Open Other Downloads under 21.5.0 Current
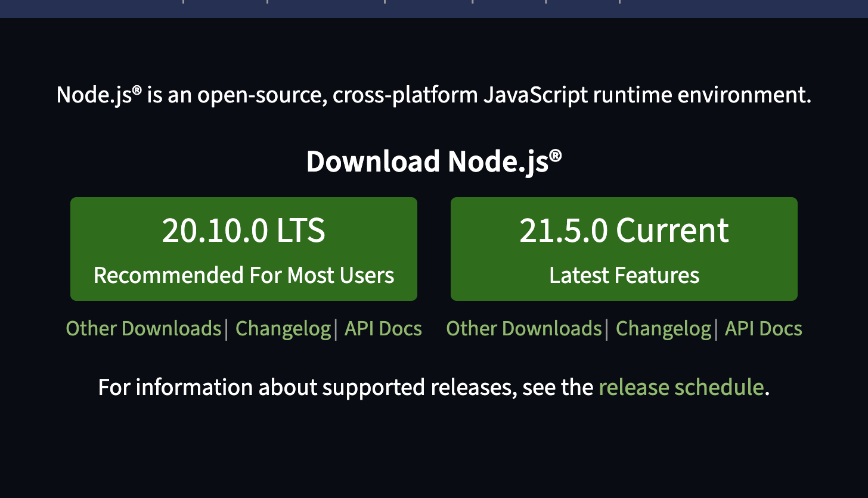868x498 pixels. point(524,329)
